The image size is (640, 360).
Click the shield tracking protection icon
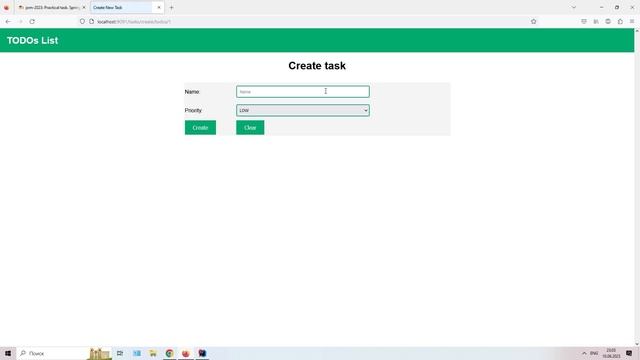[x=82, y=22]
